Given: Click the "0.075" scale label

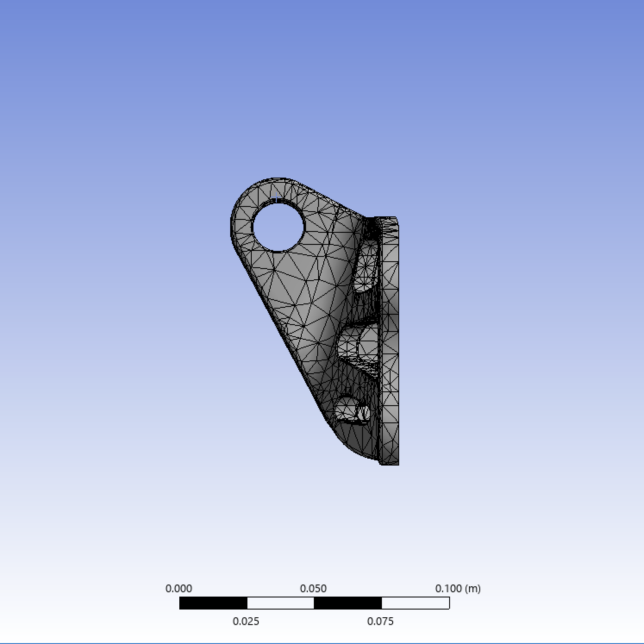Looking at the screenshot, I should (x=381, y=621).
